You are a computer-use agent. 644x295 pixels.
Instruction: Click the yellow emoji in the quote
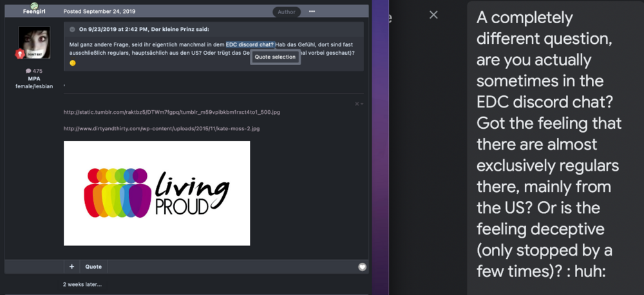pos(73,63)
